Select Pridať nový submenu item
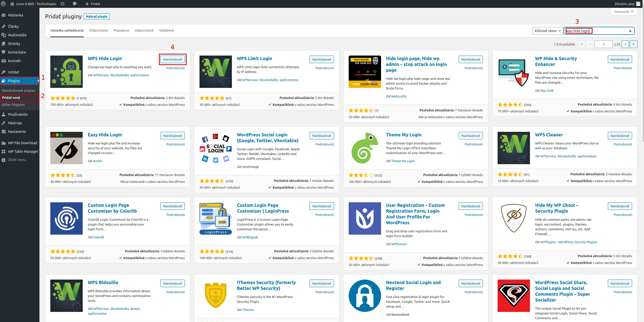This screenshot has width=644, height=322. [11, 97]
